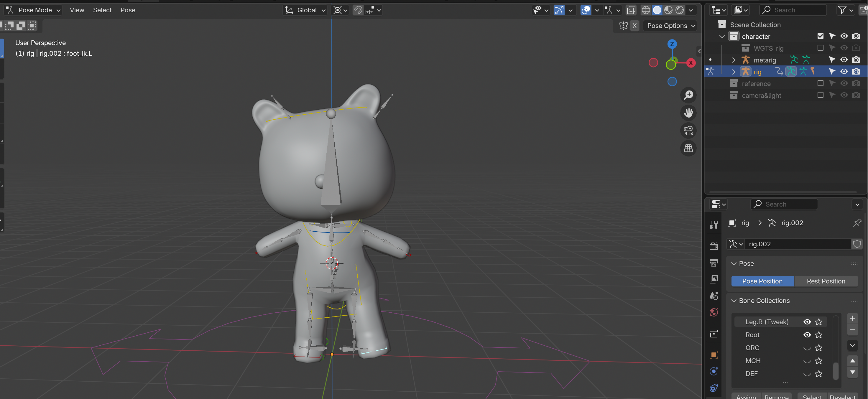868x399 pixels.
Task: Toggle X-ray display button
Action: 631,10
